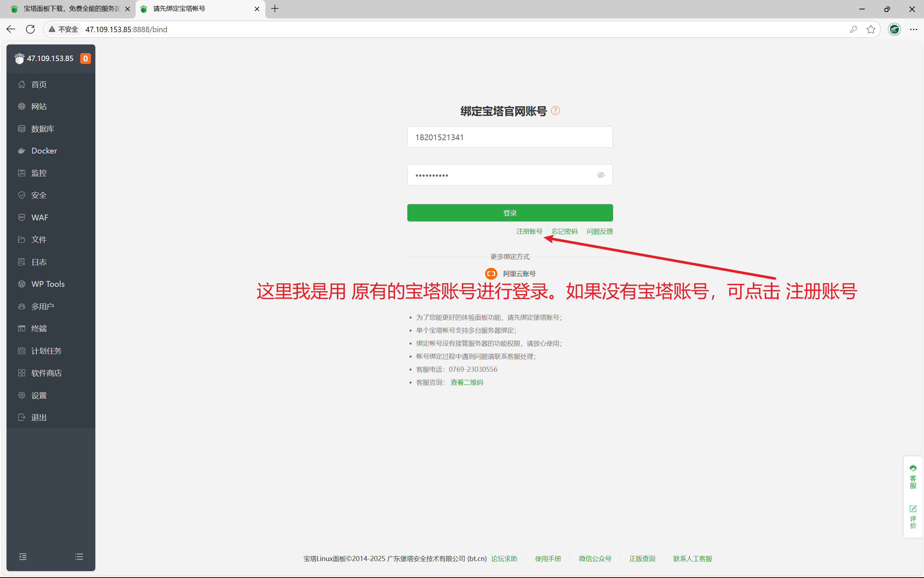The width and height of the screenshot is (924, 578).
Task: Open the 忘记密码 password recovery link
Action: coord(565,231)
